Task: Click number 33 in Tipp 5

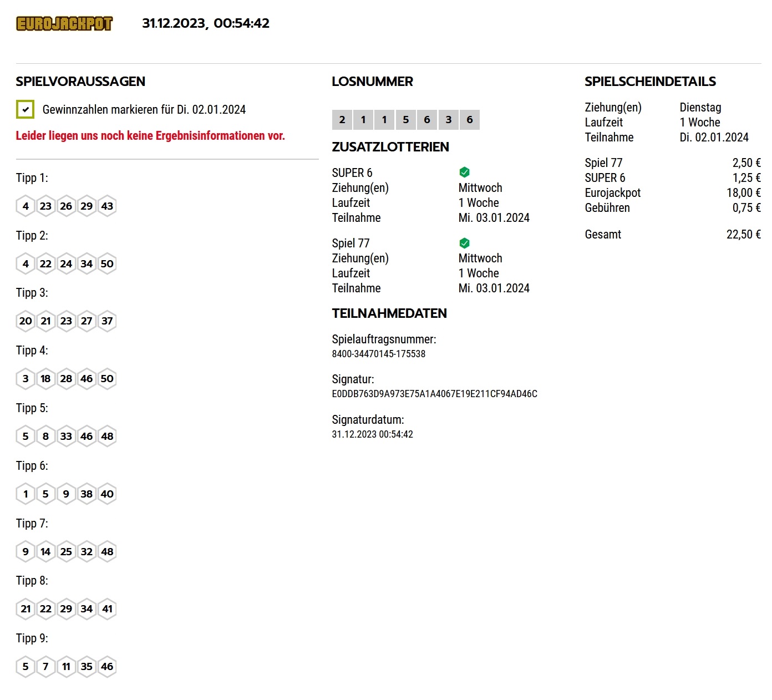Action: pyautogui.click(x=66, y=437)
